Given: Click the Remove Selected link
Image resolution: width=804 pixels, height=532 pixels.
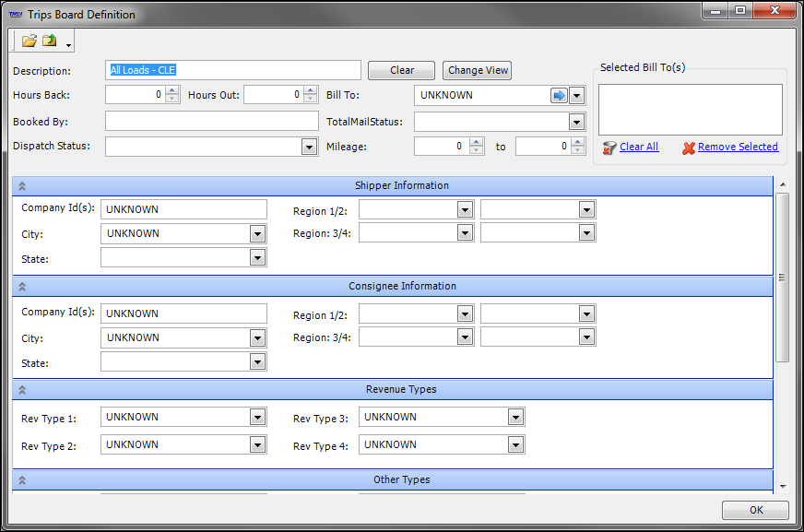Looking at the screenshot, I should (x=738, y=147).
